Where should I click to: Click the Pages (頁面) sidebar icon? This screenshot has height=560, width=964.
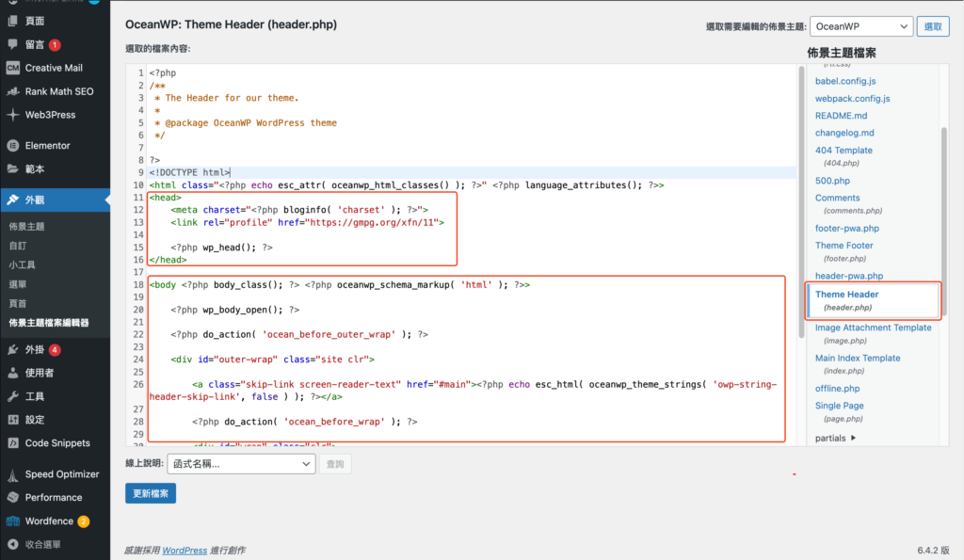click(12, 21)
